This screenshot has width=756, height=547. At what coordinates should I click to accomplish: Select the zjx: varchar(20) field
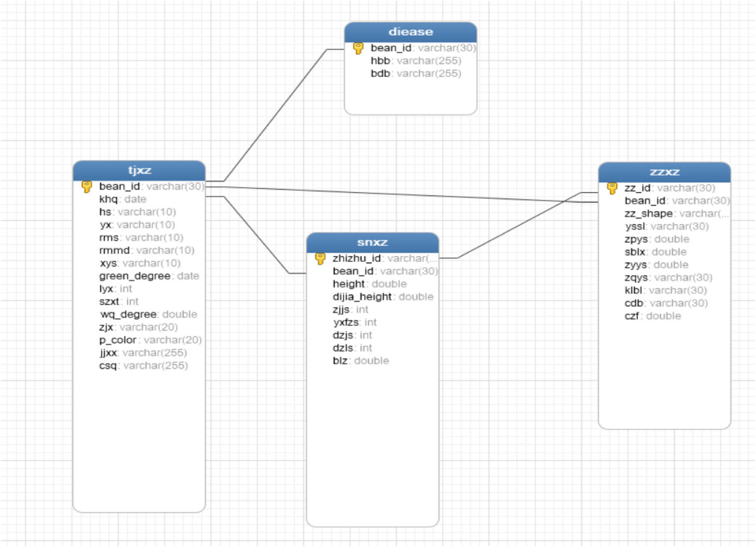tap(138, 327)
